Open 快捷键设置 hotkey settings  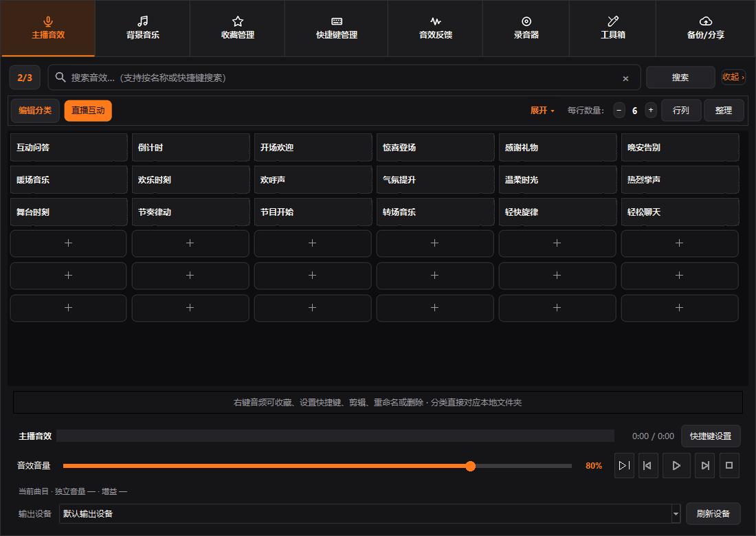click(711, 436)
